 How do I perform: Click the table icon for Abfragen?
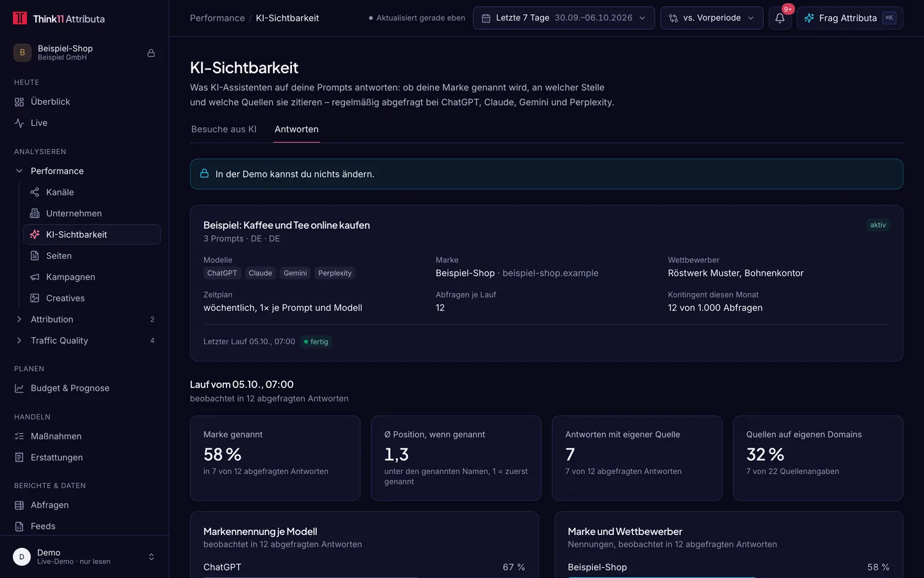click(19, 505)
